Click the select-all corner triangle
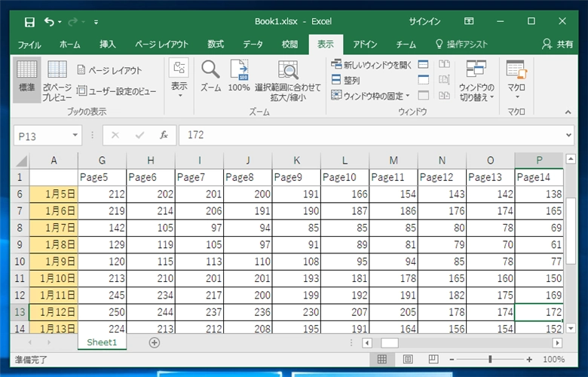 [21, 161]
